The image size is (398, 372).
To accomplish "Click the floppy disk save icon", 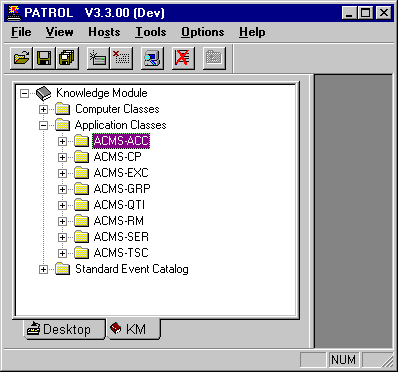I will tap(44, 58).
